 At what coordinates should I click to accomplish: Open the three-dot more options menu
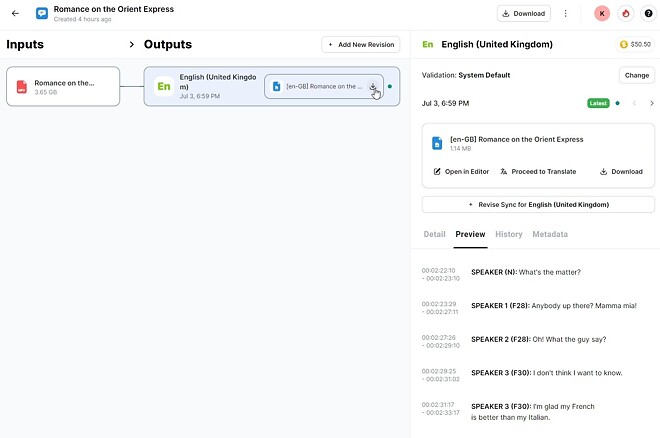click(x=566, y=14)
